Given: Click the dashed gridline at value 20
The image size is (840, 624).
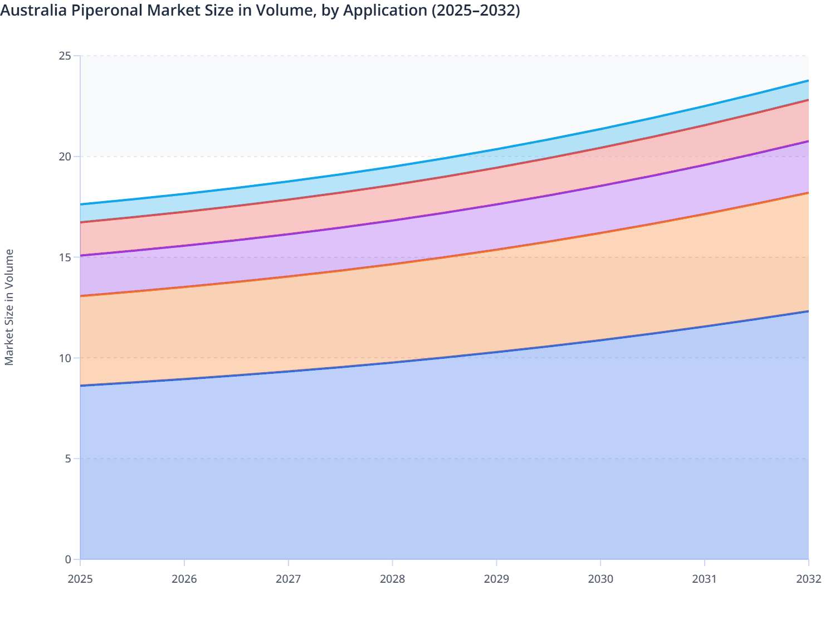Looking at the screenshot, I should coord(334,156).
